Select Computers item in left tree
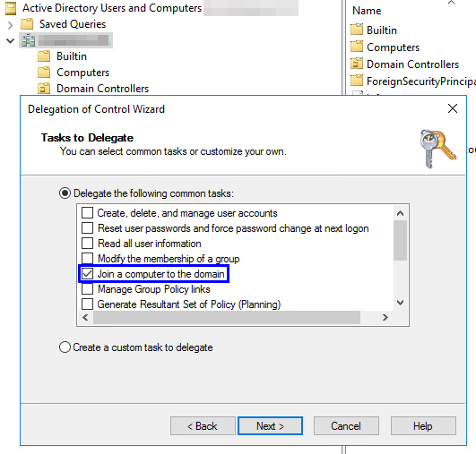 click(x=82, y=73)
